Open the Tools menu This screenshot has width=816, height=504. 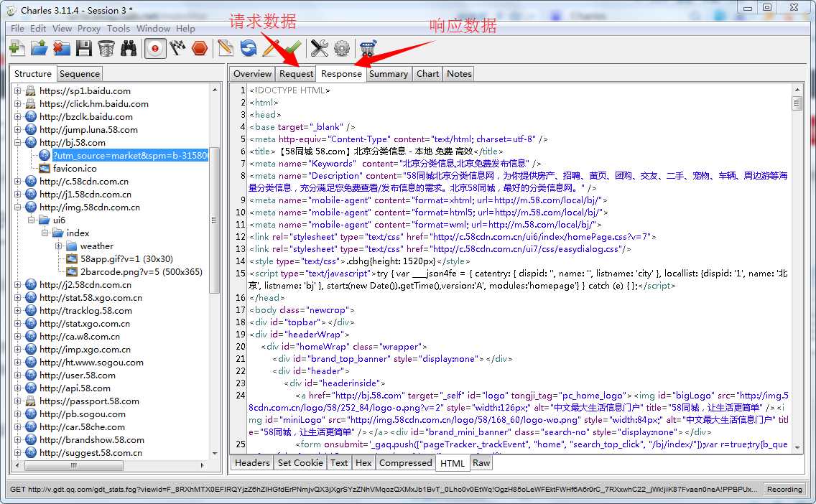(119, 28)
